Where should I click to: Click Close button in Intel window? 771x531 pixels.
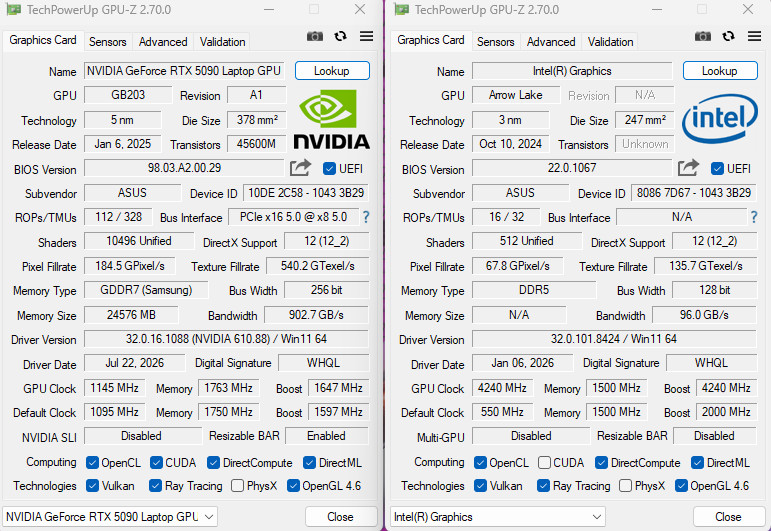[x=728, y=517]
